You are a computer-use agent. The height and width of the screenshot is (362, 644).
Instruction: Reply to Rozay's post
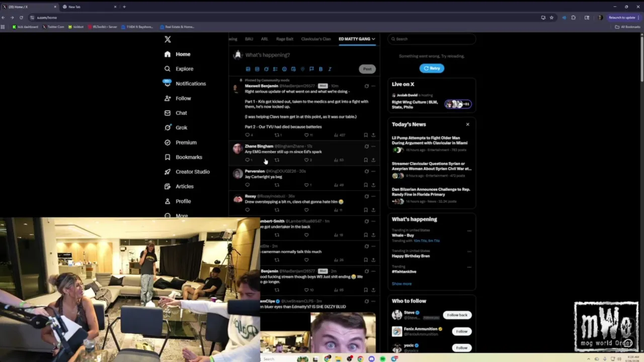click(247, 210)
